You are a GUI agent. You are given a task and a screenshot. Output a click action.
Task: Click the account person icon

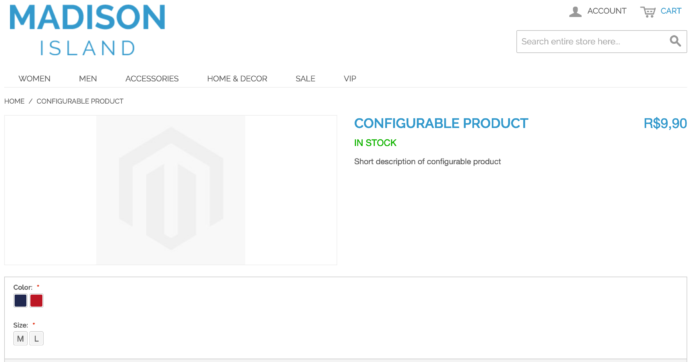[575, 12]
